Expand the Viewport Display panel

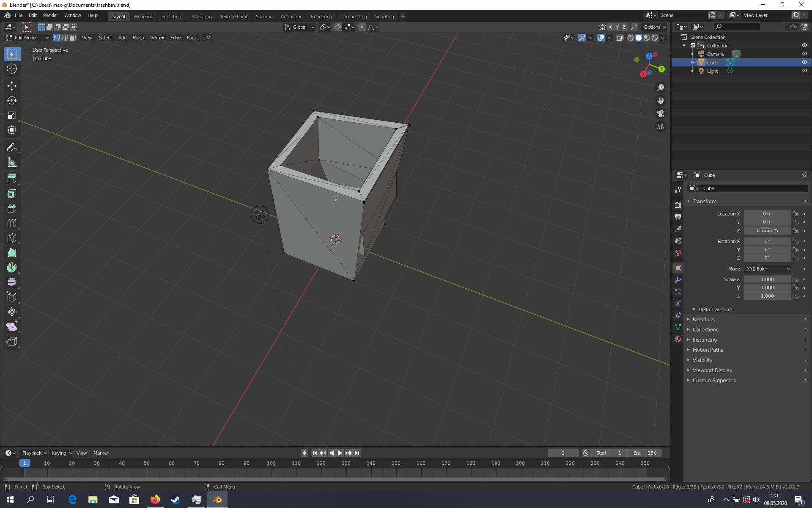tap(712, 370)
